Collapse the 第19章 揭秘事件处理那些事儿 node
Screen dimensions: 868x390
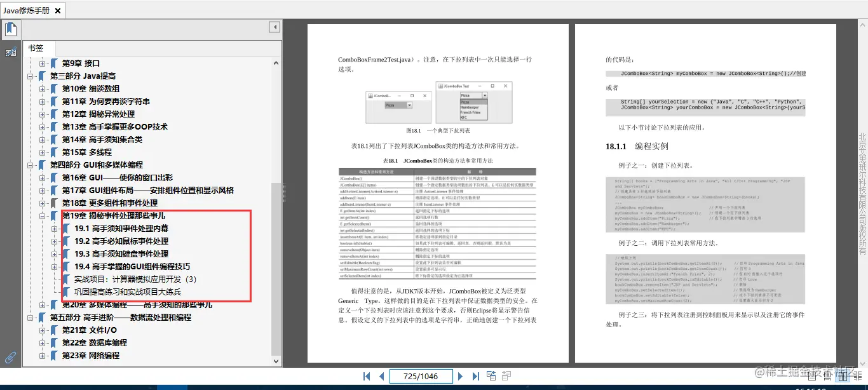point(41,215)
